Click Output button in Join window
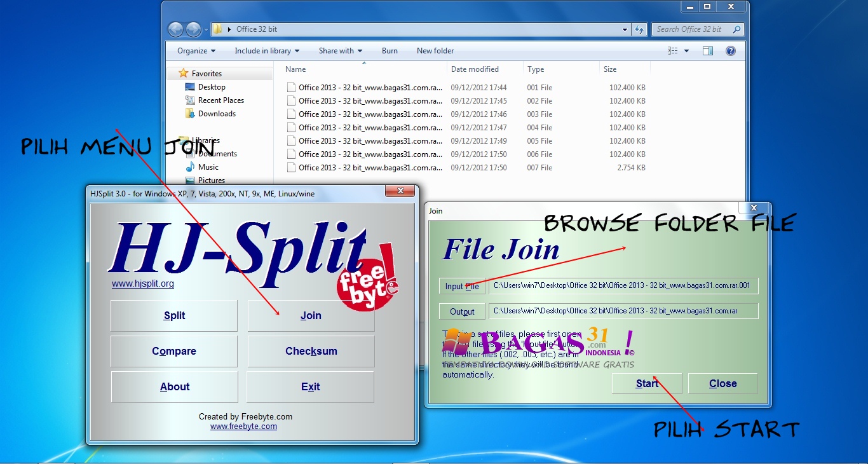The width and height of the screenshot is (868, 464). coord(462,311)
